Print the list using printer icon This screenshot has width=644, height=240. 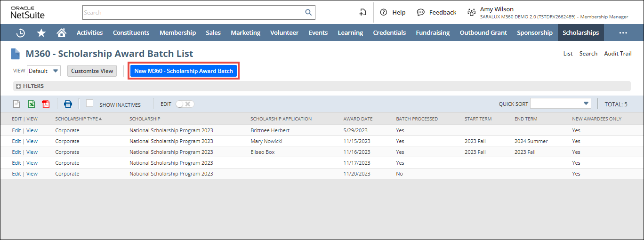click(x=68, y=104)
